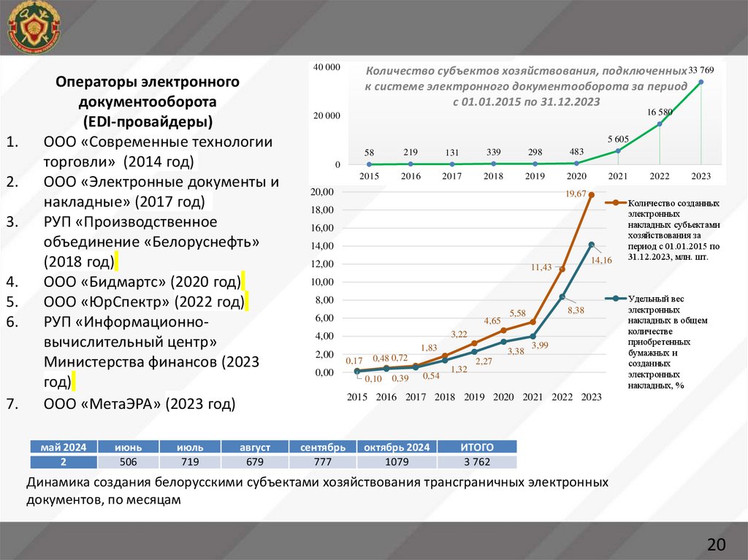Click the table cell with value '1079'
The height and width of the screenshot is (560, 748).
pos(397,461)
